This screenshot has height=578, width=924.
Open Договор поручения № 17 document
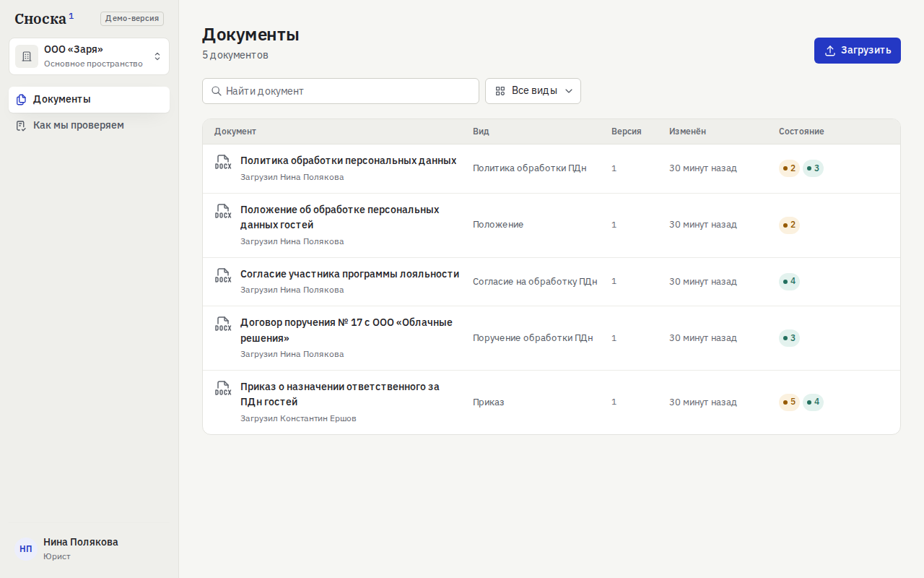[346, 330]
